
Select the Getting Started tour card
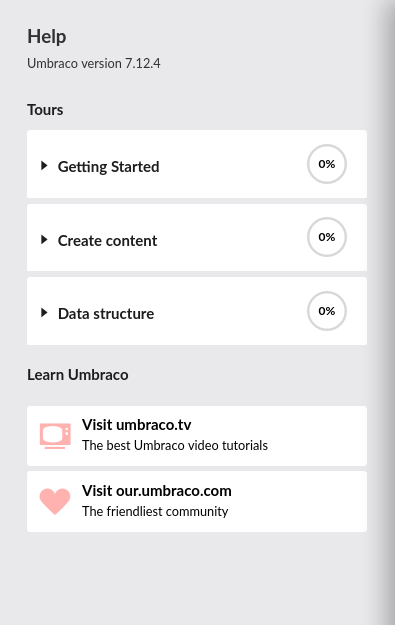click(x=197, y=164)
